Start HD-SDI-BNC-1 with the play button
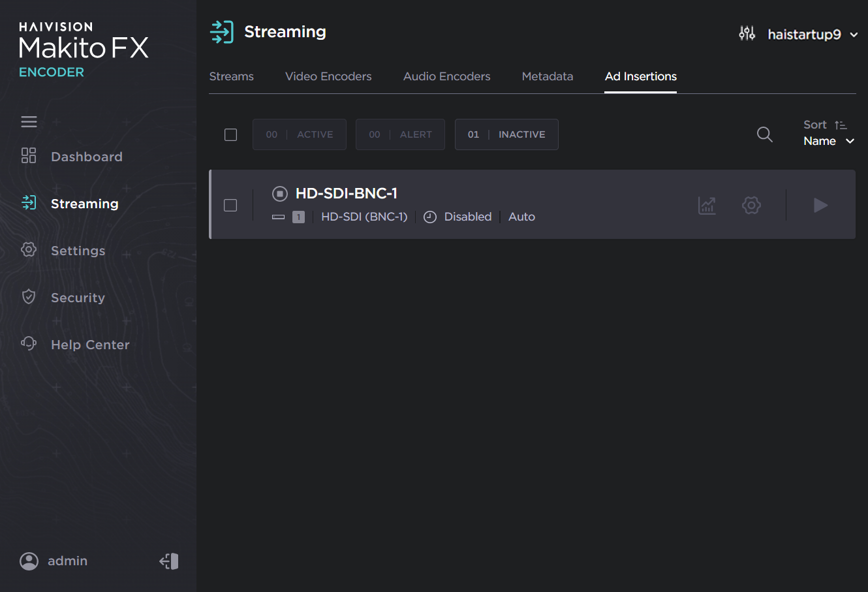The width and height of the screenshot is (868, 592). pos(820,205)
